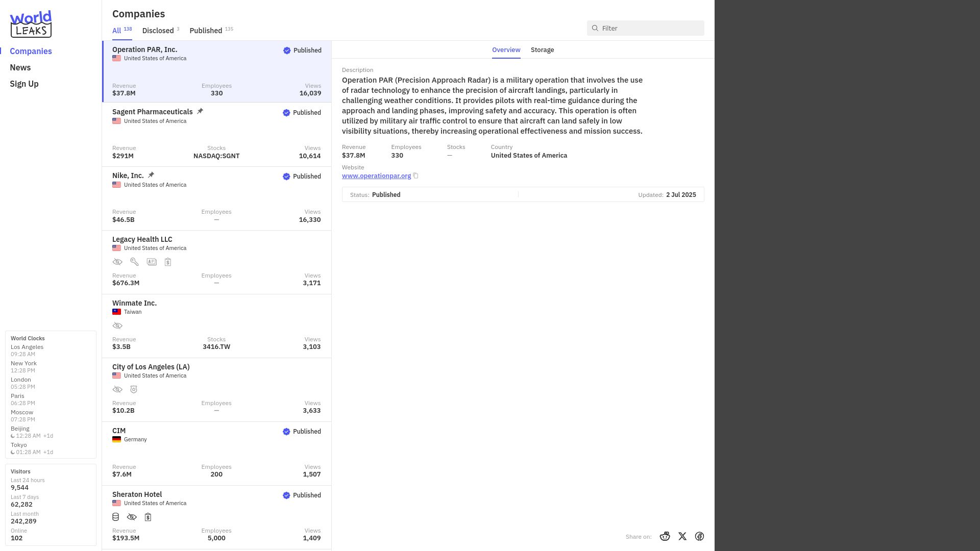This screenshot has height=551, width=980.
Task: Click the hidden-eye icon under Legacy Health LLC
Action: point(117,262)
